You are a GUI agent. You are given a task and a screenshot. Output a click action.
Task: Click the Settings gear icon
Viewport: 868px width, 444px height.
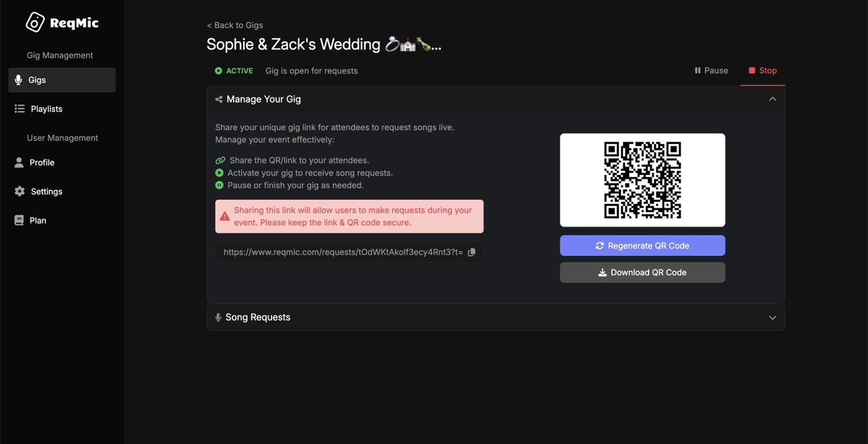coord(20,192)
